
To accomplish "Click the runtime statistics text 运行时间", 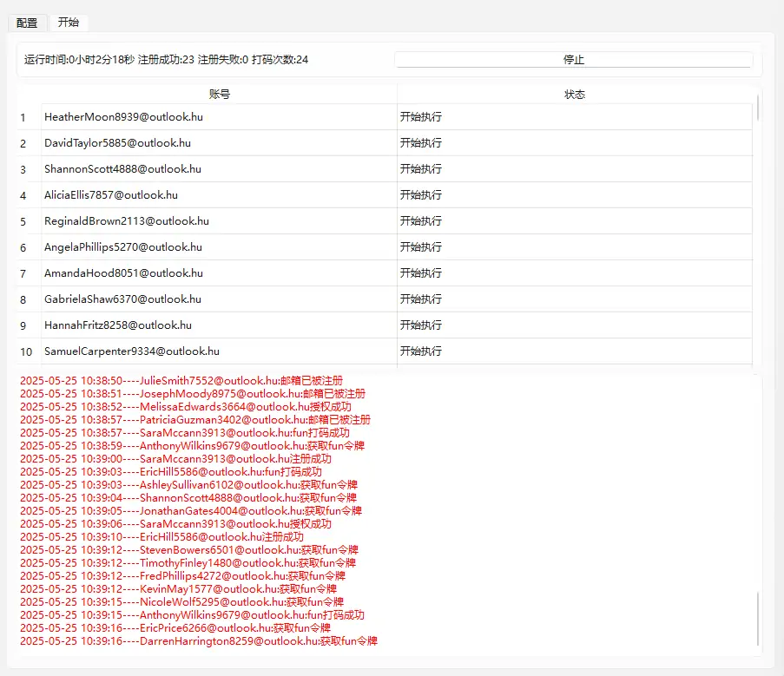I will [166, 60].
